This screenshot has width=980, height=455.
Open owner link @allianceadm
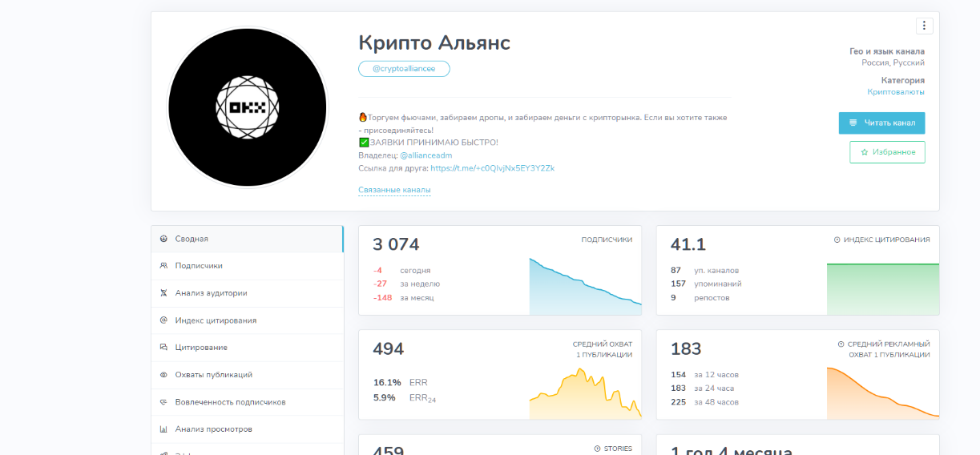coord(425,155)
